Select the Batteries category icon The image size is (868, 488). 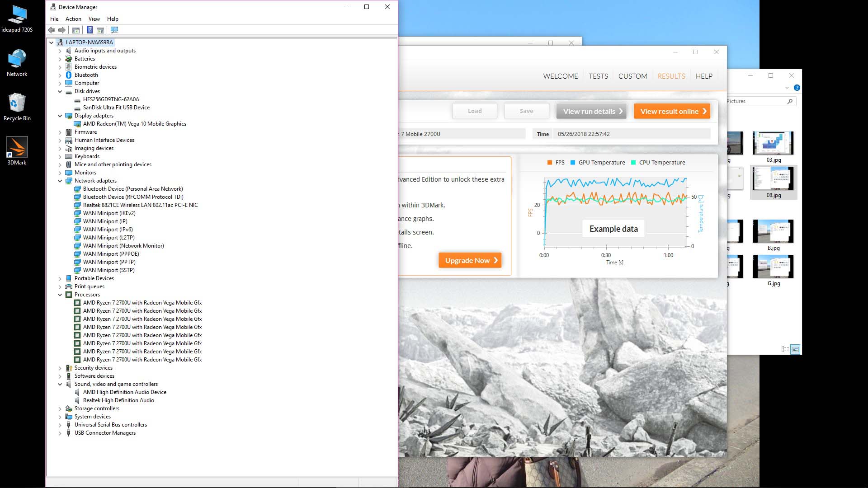click(x=69, y=59)
